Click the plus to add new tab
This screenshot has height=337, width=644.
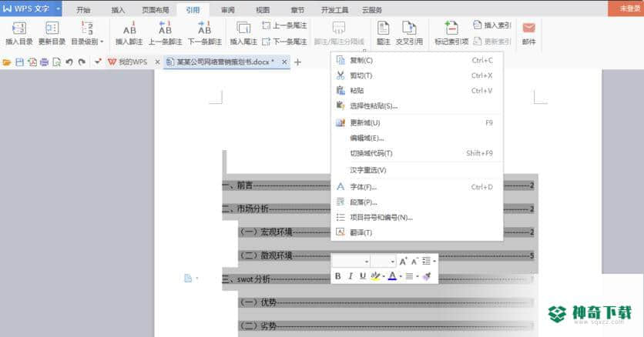coord(298,62)
